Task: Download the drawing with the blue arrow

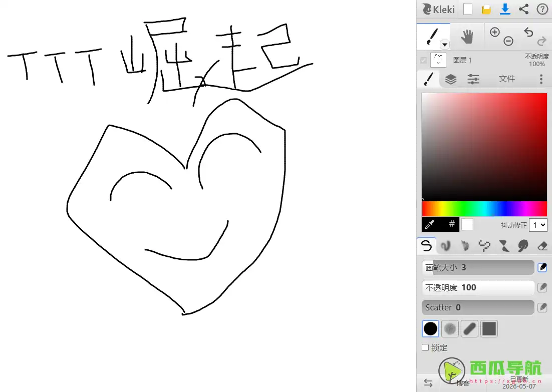Action: click(x=505, y=9)
